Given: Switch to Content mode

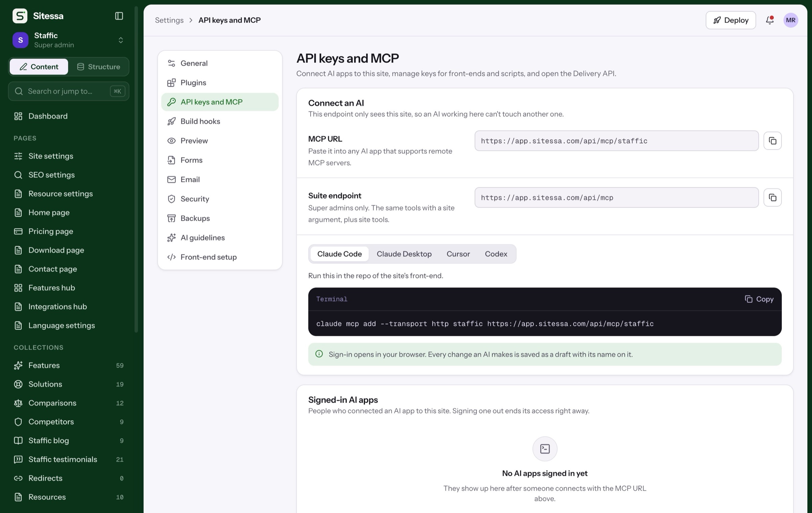Looking at the screenshot, I should tap(39, 67).
